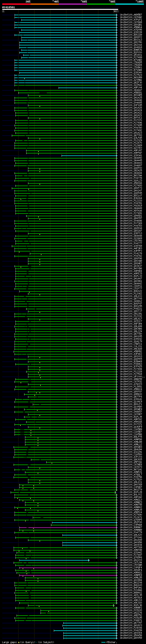Select the UniRef100_B6SUM9 label
The width and height of the screenshot is (146, 644).
[x=131, y=77]
